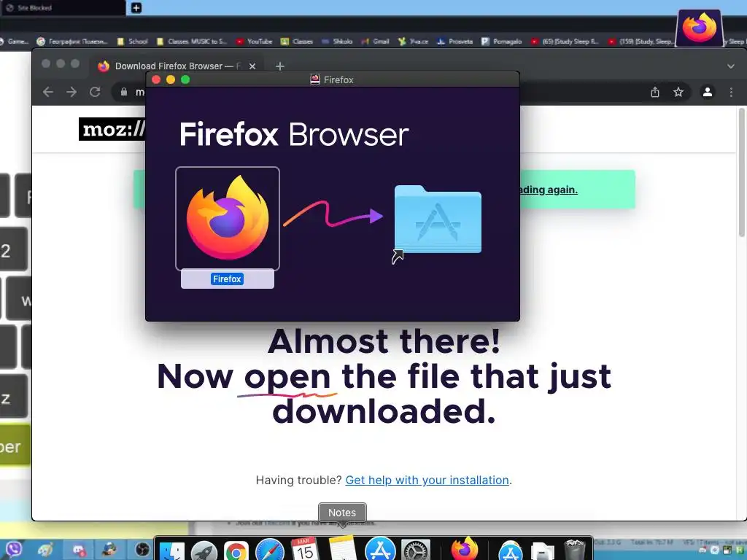The height and width of the screenshot is (560, 747).
Task: Open Discord in the Windows taskbar
Action: (79, 550)
